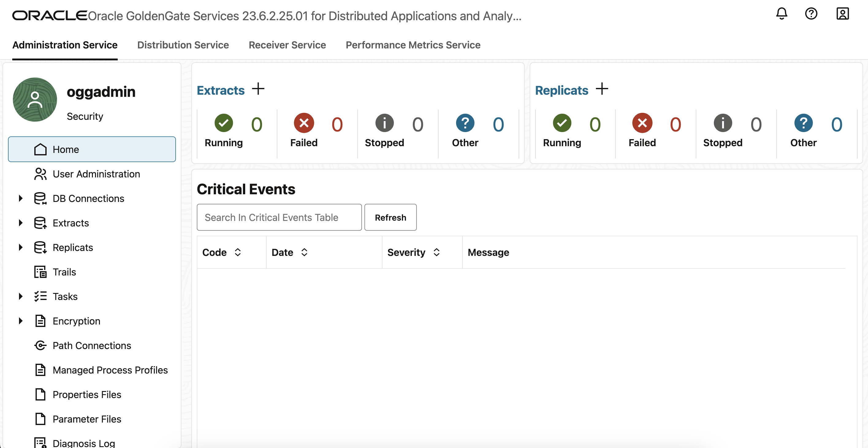The width and height of the screenshot is (868, 448).
Task: Open the Performance Metrics Service tab
Action: pos(413,45)
